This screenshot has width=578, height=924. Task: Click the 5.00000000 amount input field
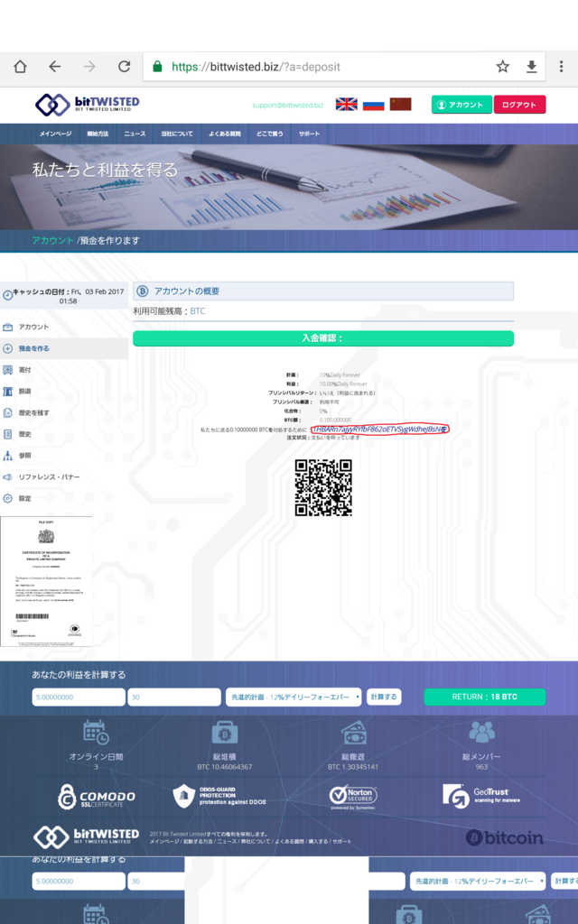[x=79, y=698]
